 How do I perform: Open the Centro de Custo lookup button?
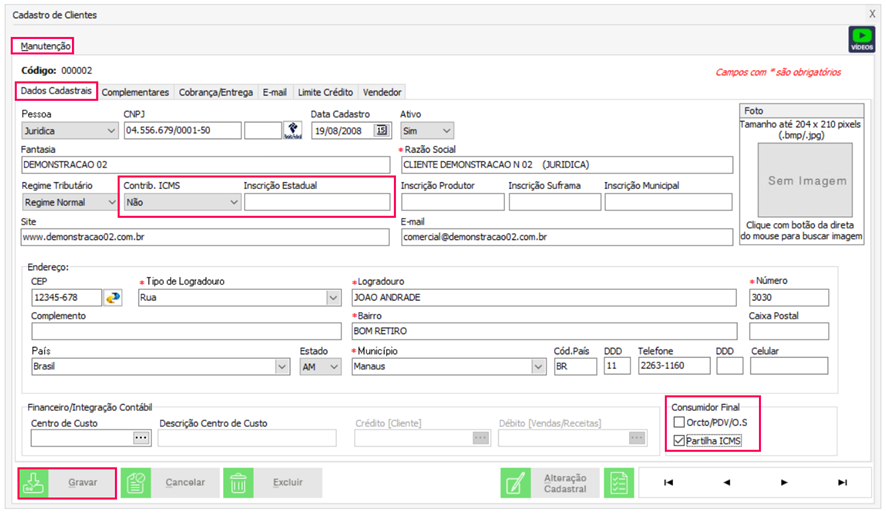coord(140,437)
